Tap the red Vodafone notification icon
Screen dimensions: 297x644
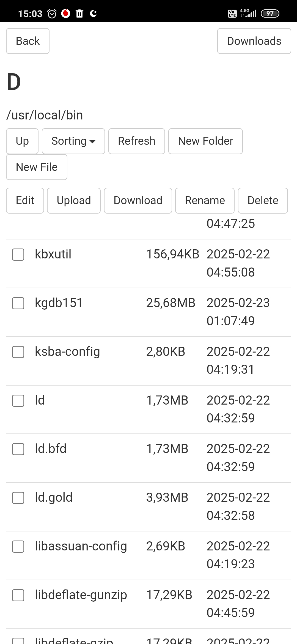tap(66, 13)
